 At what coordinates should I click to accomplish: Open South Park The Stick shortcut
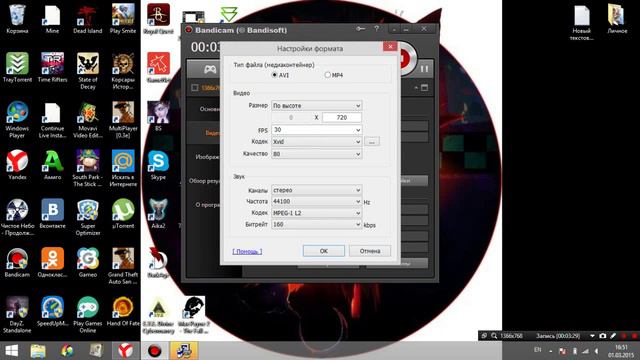tap(87, 168)
